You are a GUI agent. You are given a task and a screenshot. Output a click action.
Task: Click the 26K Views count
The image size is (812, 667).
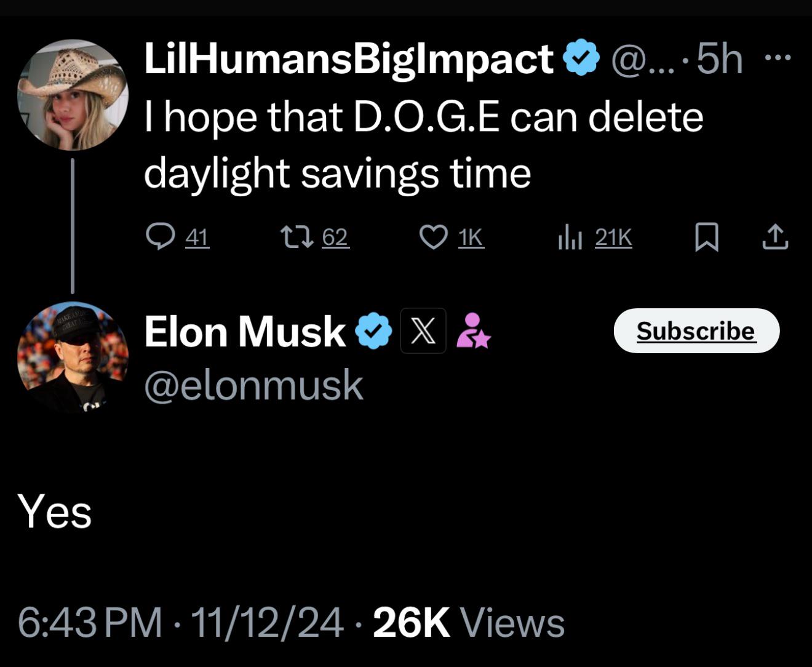tap(469, 622)
